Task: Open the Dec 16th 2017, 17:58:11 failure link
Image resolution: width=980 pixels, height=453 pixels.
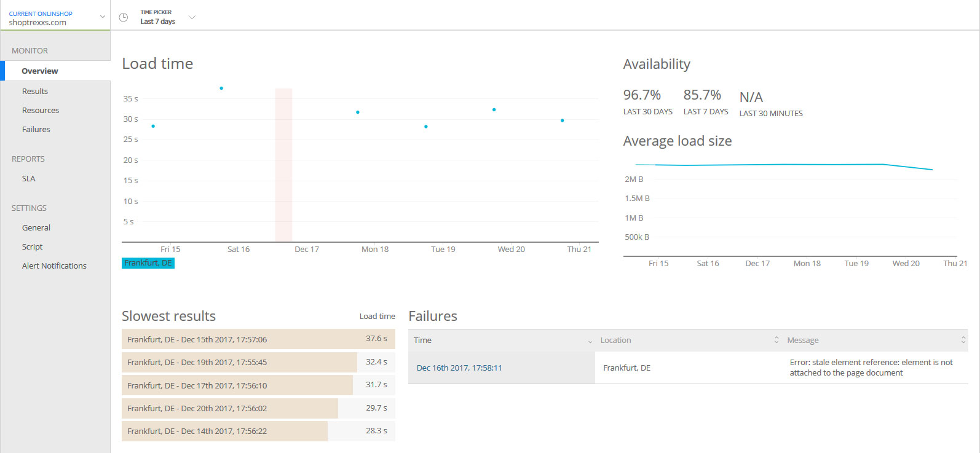Action: coord(459,368)
